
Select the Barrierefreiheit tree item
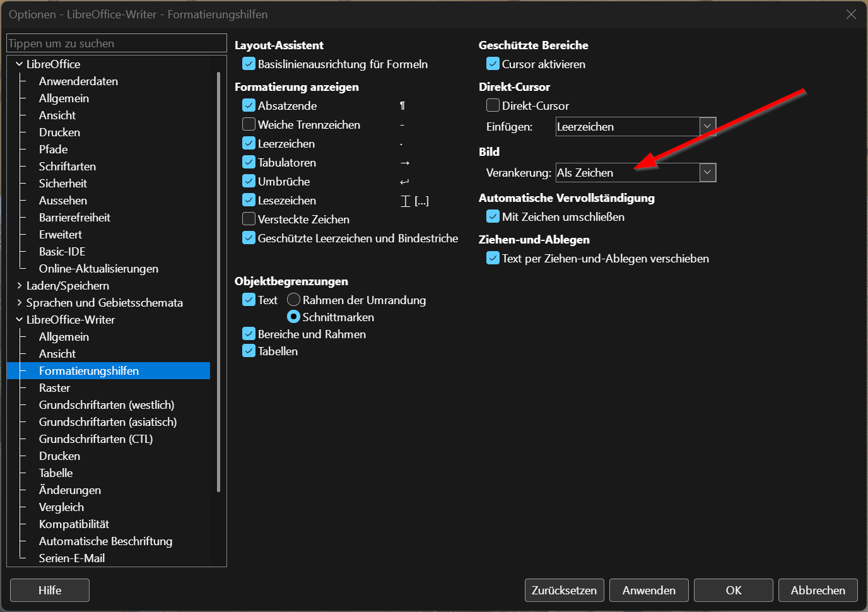point(74,218)
